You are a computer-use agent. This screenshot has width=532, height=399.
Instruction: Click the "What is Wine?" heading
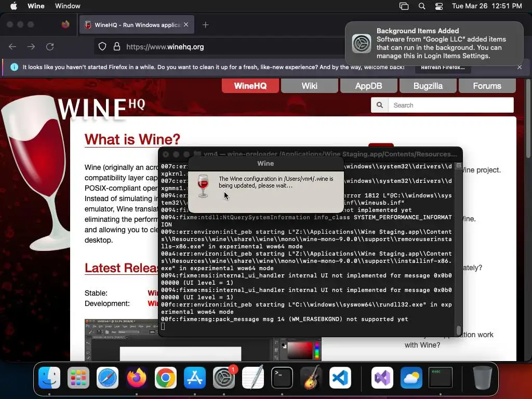132,139
